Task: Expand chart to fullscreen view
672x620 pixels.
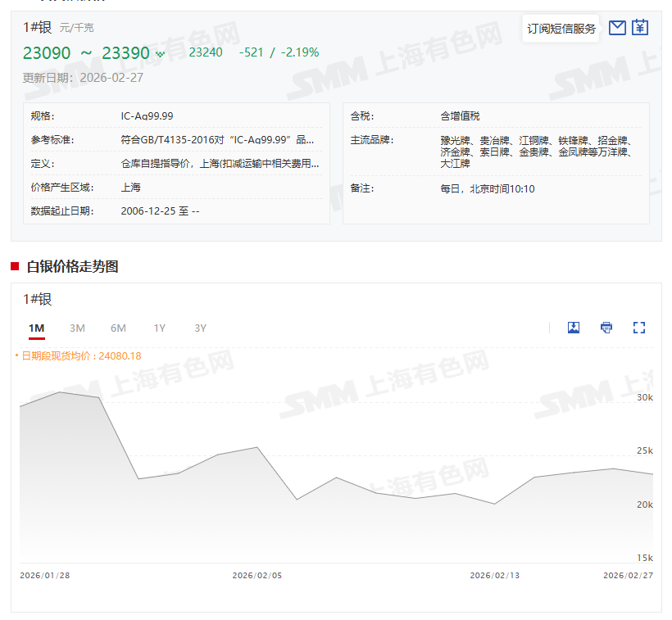Action: tap(639, 328)
